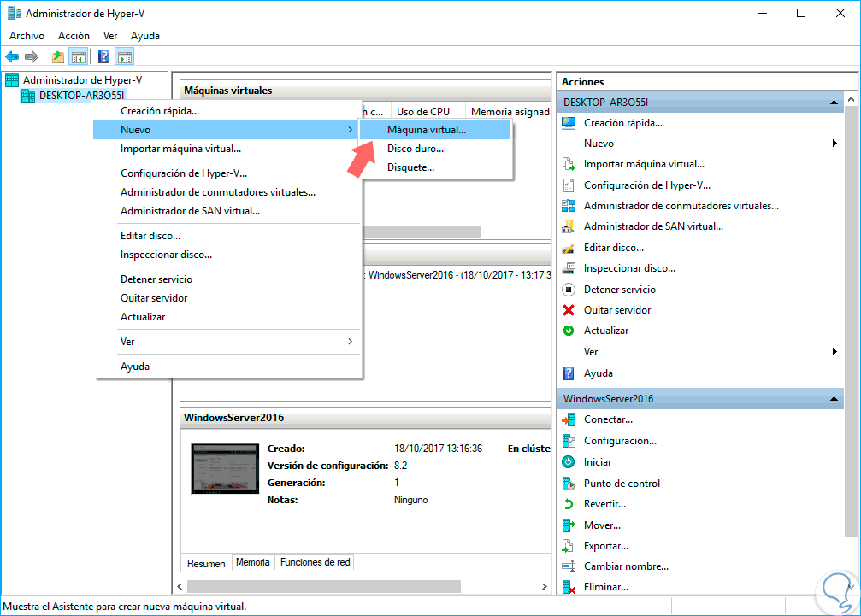Switch to the Memoria tab
Viewport: 861px width, 616px height.
252,562
